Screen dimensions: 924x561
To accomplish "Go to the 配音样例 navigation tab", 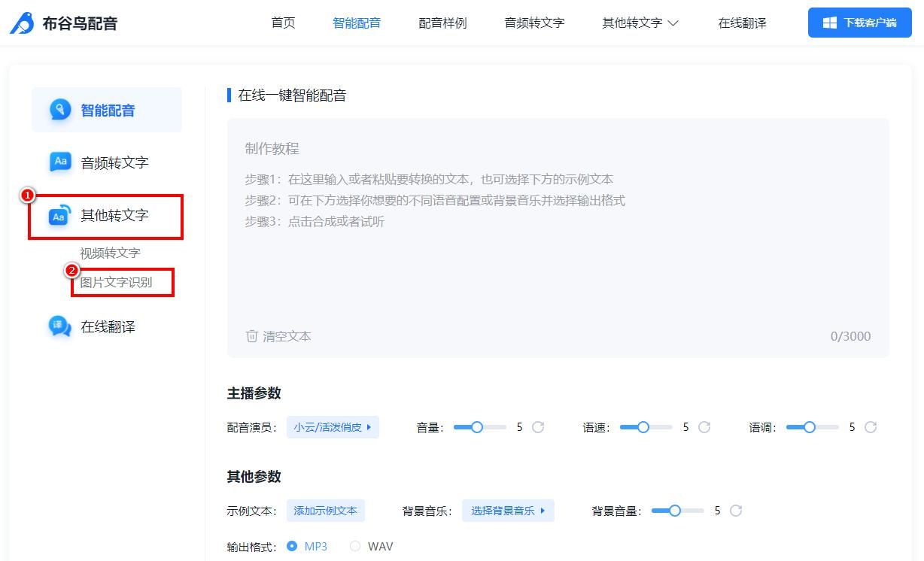I will coord(442,23).
